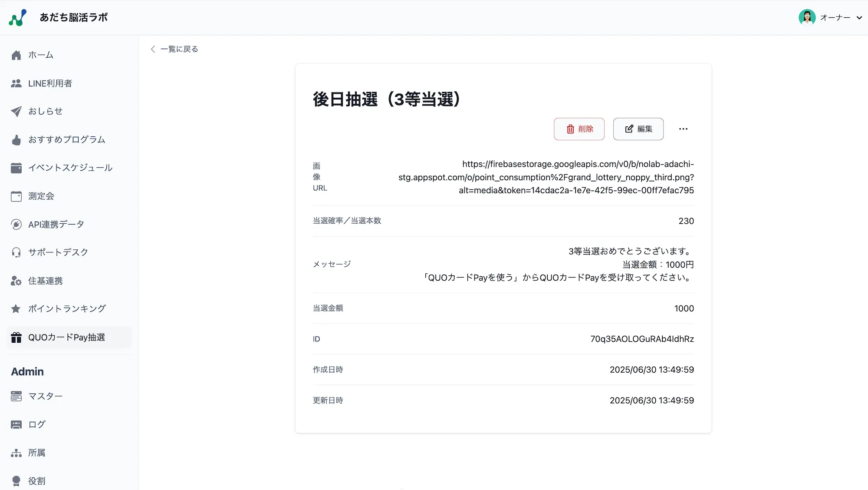Click the owner profile avatar
This screenshot has width=868, height=490.
(x=807, y=17)
